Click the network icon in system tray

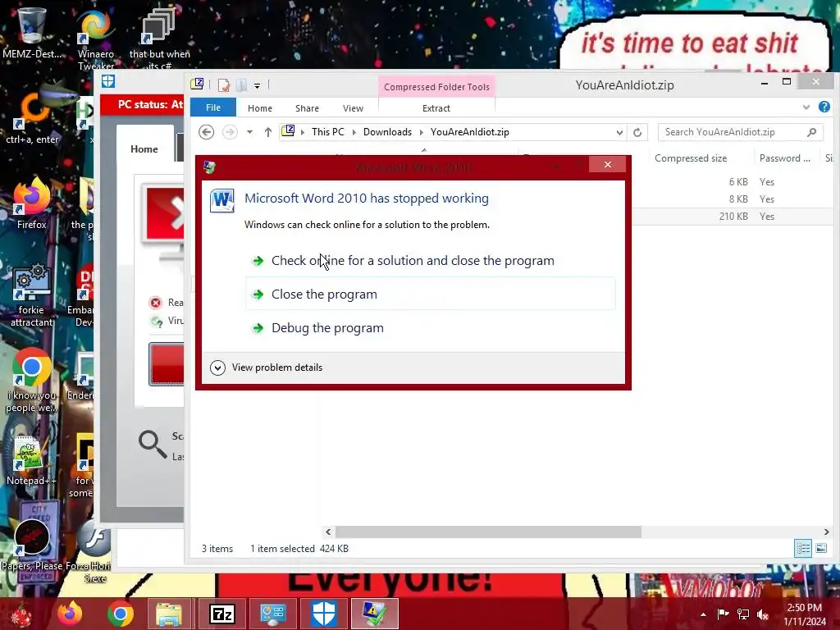point(743,614)
